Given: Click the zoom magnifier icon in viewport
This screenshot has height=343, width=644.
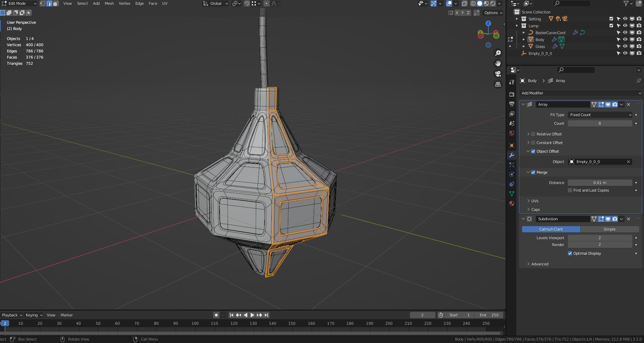Looking at the screenshot, I should (x=498, y=53).
